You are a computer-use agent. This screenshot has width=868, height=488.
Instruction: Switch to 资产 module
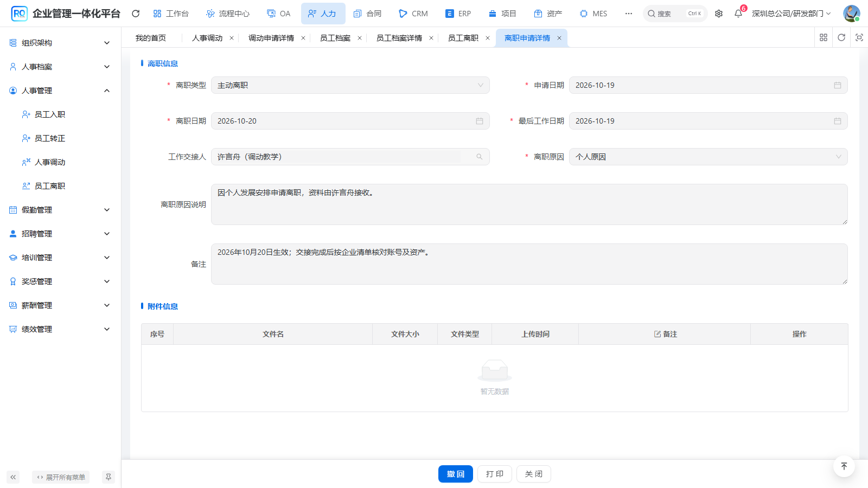coord(548,14)
